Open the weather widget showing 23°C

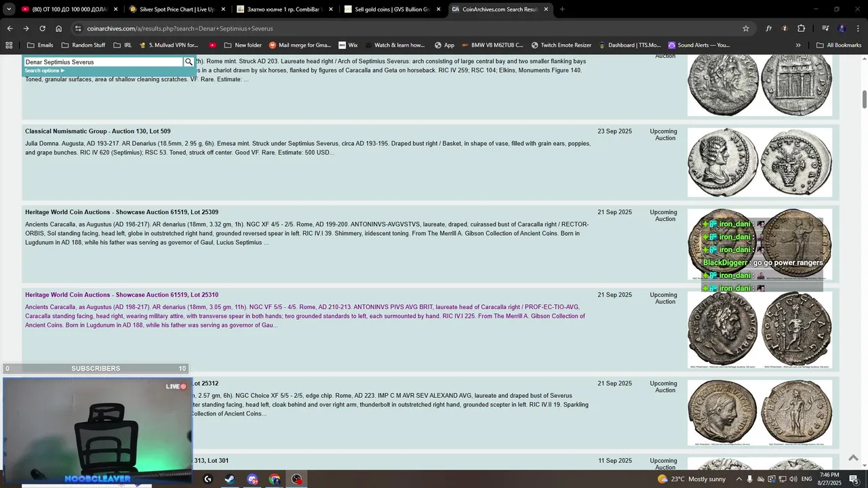click(x=692, y=479)
